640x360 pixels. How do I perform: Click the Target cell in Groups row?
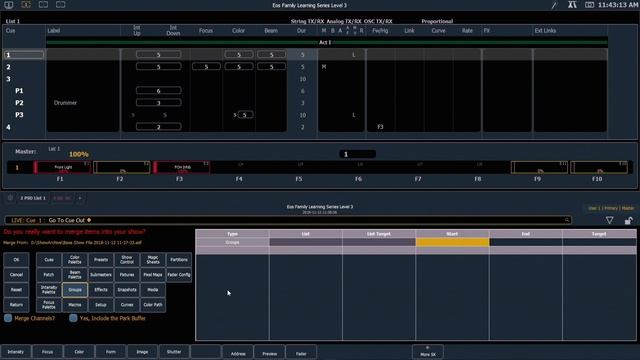tap(599, 242)
